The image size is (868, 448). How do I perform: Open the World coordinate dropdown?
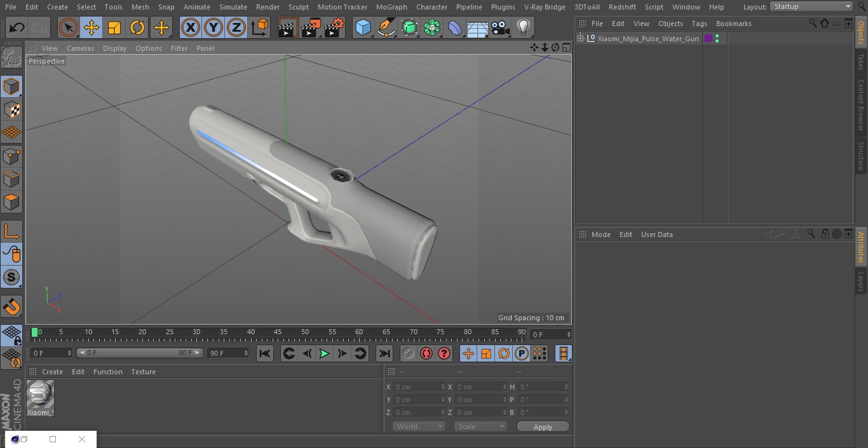pos(418,426)
